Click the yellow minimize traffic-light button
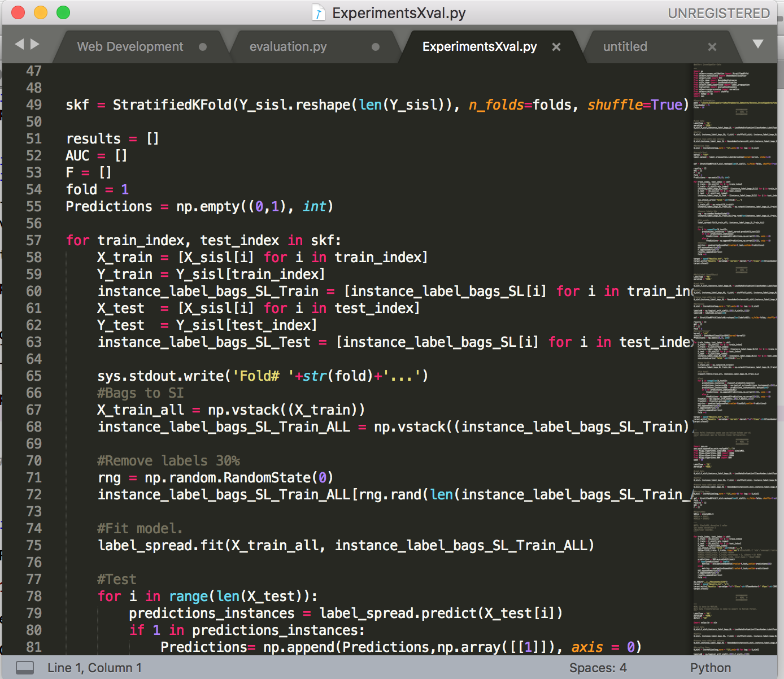The image size is (784, 679). tap(40, 12)
